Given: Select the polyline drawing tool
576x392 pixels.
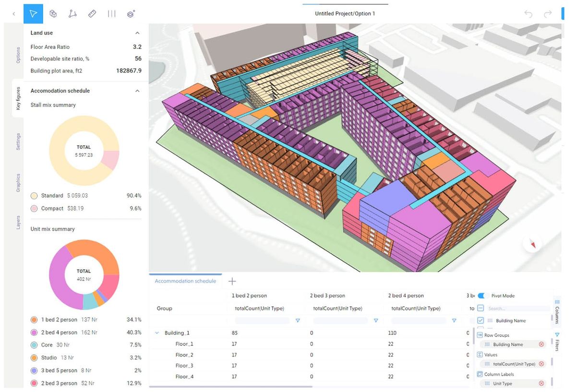Looking at the screenshot, I should coord(72,13).
